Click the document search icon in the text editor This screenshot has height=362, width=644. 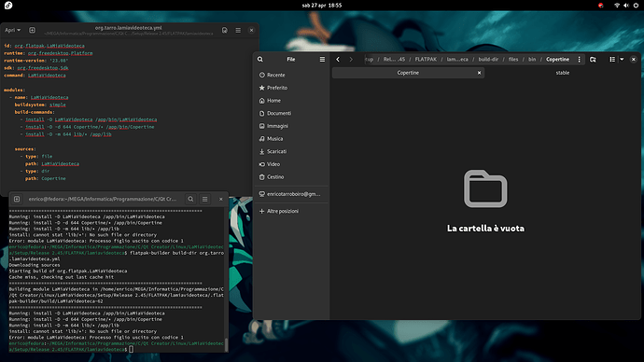point(225,31)
